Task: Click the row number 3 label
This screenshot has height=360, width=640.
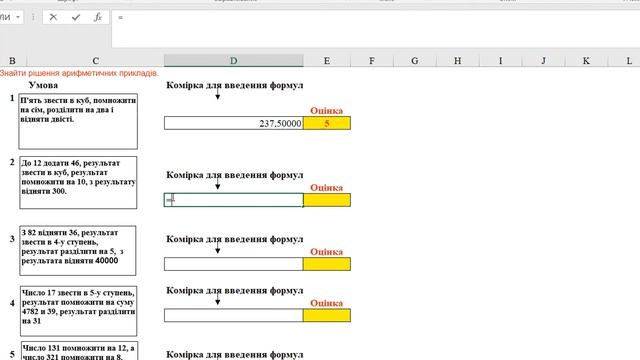Action: coord(12,239)
